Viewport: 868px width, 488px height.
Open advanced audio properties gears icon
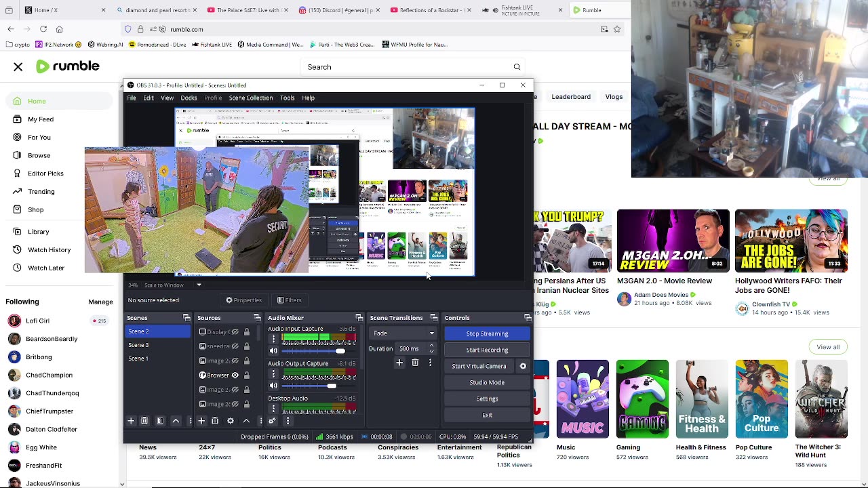[x=273, y=421]
